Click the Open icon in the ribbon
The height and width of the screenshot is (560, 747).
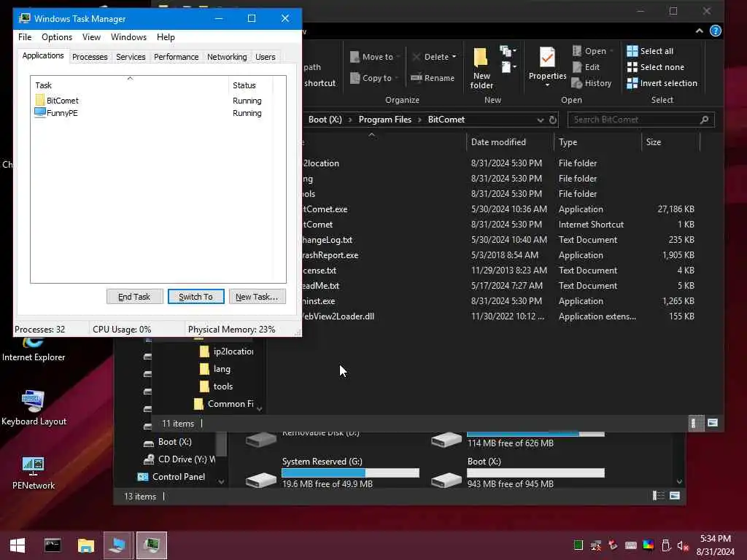tap(576, 51)
